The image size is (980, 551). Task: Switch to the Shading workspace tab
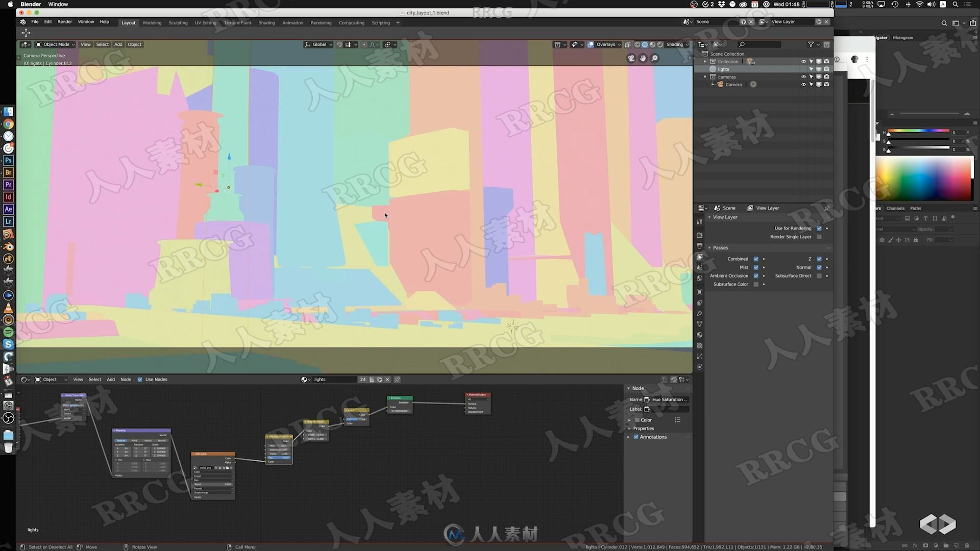click(x=266, y=22)
